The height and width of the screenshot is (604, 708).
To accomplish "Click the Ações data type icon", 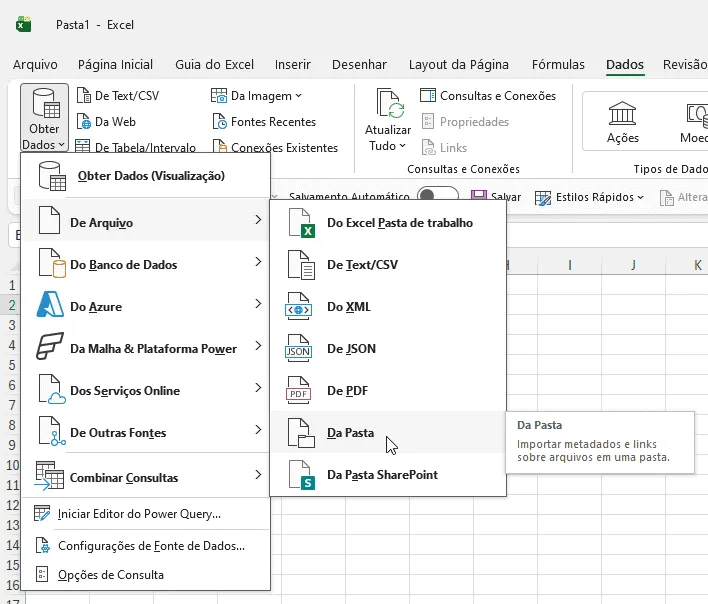I will tap(623, 122).
